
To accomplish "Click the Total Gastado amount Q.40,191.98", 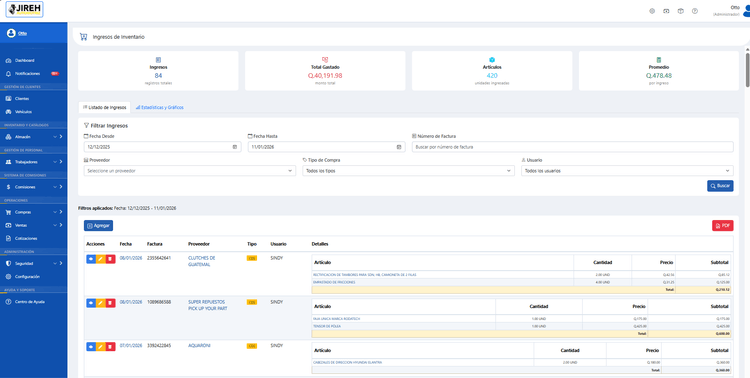I will (x=325, y=76).
